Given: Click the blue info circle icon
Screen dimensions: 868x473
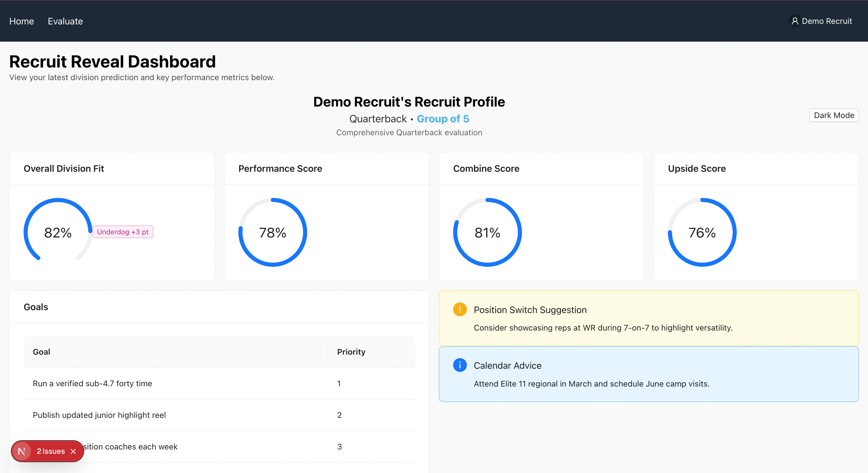Looking at the screenshot, I should click(460, 365).
